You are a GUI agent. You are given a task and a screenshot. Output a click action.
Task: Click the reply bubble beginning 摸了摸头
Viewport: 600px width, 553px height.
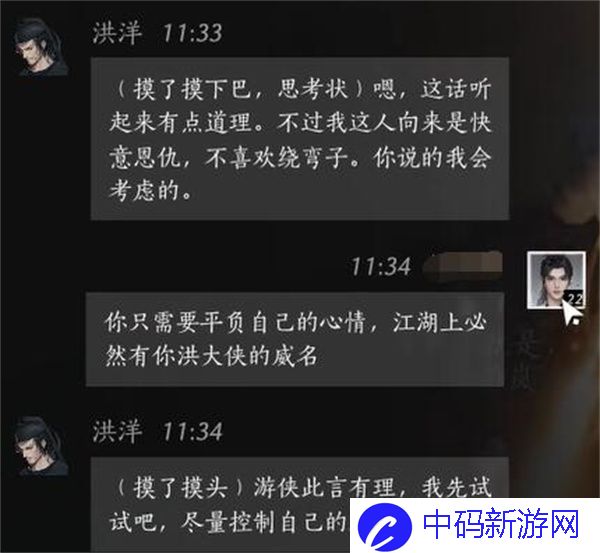tap(300, 504)
